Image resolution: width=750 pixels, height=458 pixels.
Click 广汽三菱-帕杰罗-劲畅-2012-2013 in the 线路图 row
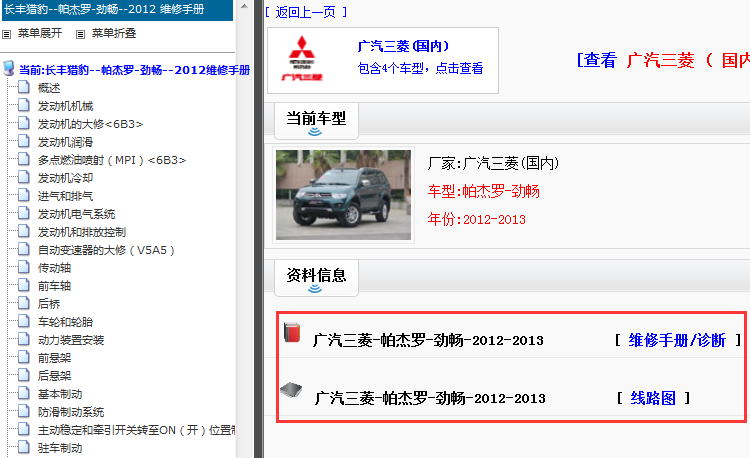pos(430,398)
